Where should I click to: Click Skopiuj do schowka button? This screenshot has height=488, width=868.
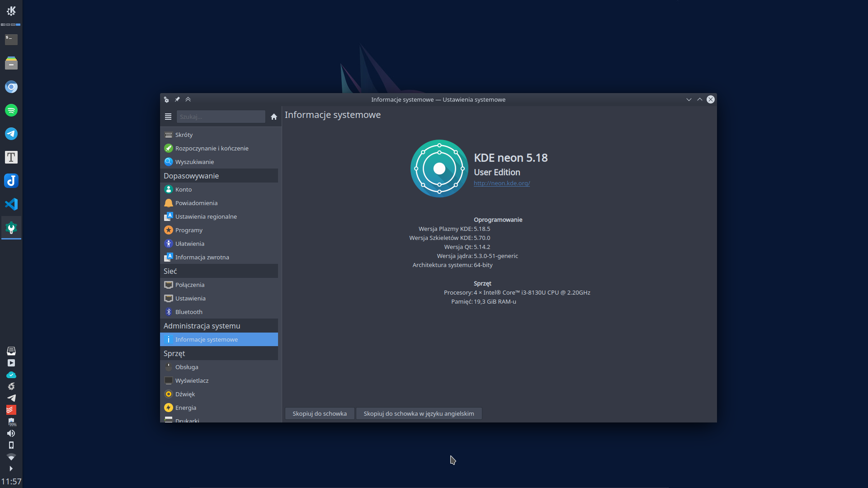click(320, 413)
